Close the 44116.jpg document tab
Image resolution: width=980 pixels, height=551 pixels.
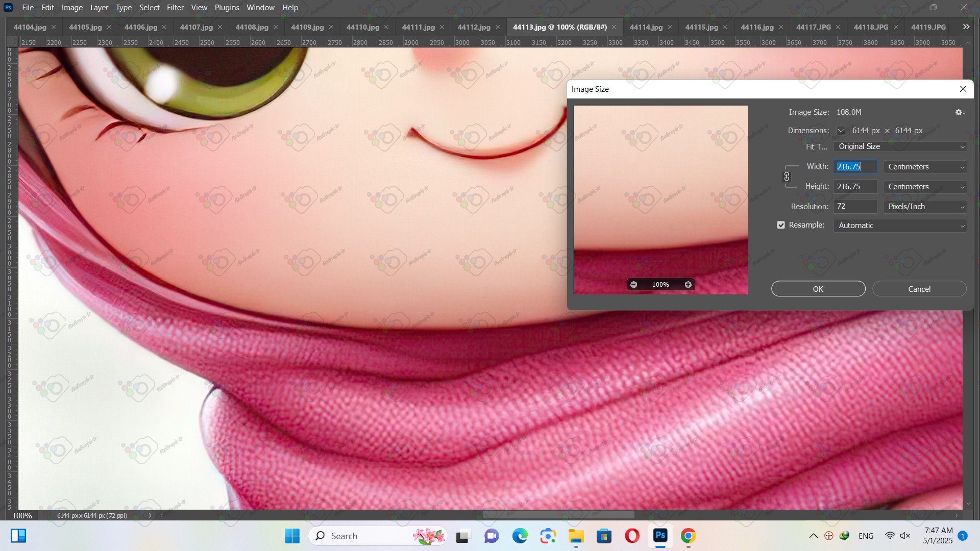click(x=781, y=28)
